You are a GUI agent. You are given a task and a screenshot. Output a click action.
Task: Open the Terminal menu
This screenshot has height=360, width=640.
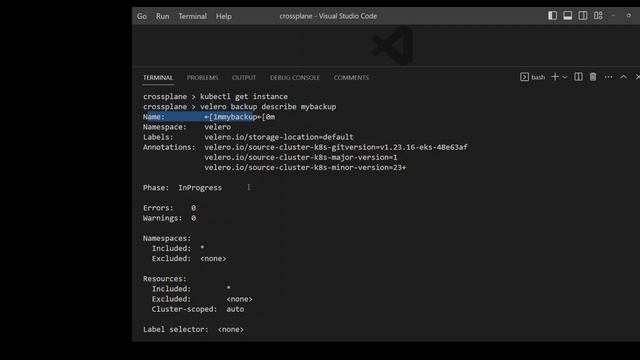[x=193, y=16]
